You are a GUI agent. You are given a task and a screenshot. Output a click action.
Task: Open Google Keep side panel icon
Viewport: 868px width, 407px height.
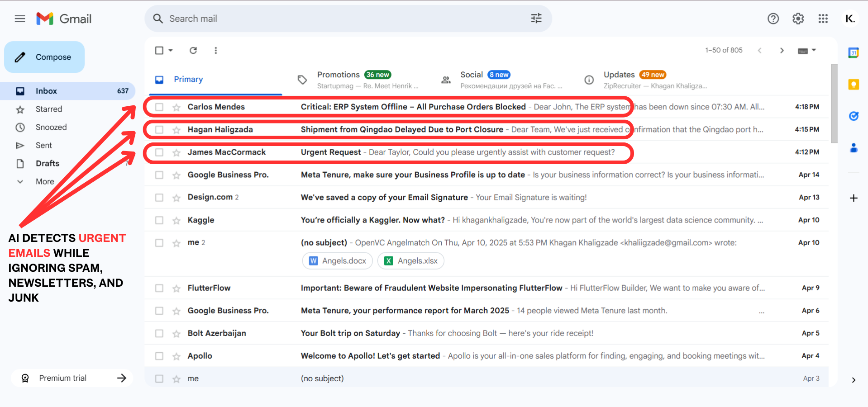(x=854, y=85)
